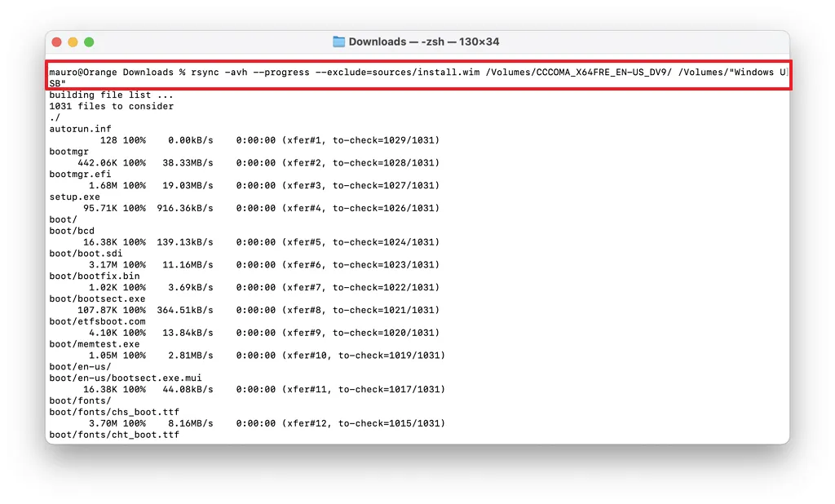Click the Downloads folder icon in title bar
This screenshot has width=835, height=504.
pyautogui.click(x=340, y=42)
